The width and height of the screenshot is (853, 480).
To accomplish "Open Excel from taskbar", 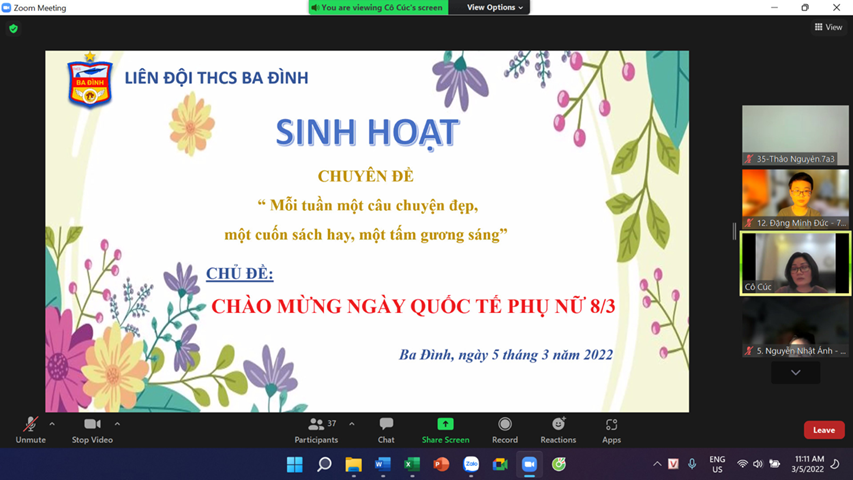I will click(412, 464).
